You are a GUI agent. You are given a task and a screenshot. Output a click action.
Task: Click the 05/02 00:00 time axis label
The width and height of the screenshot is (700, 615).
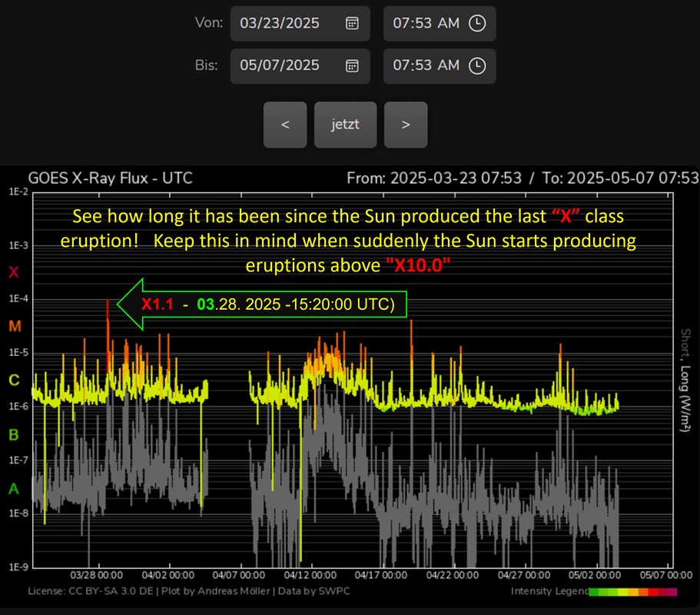tap(595, 575)
